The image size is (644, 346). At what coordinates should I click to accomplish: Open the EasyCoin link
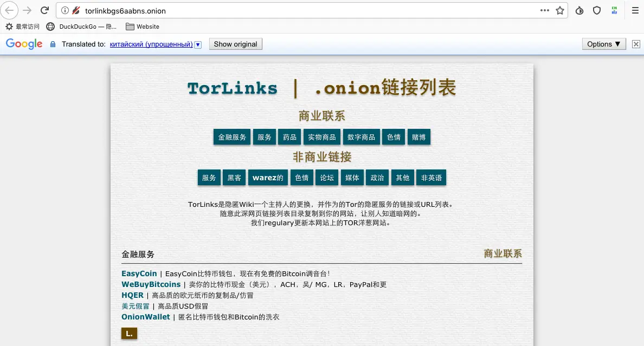139,274
